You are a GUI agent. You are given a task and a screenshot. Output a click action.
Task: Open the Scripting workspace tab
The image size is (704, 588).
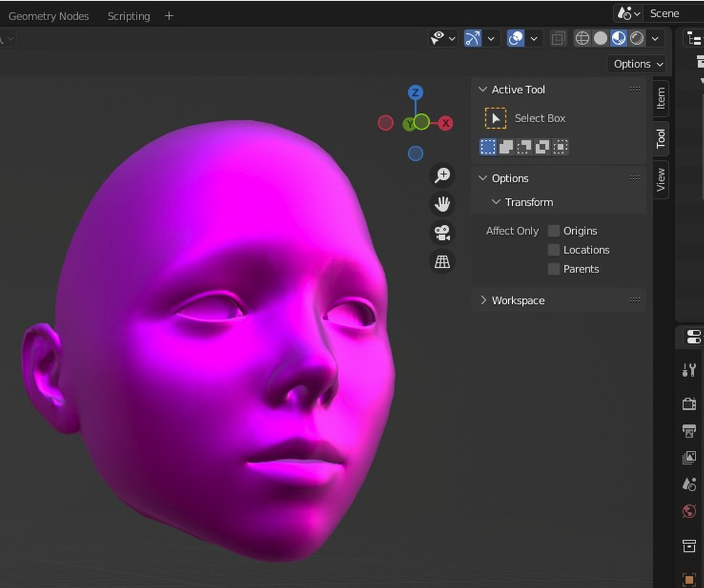129,16
